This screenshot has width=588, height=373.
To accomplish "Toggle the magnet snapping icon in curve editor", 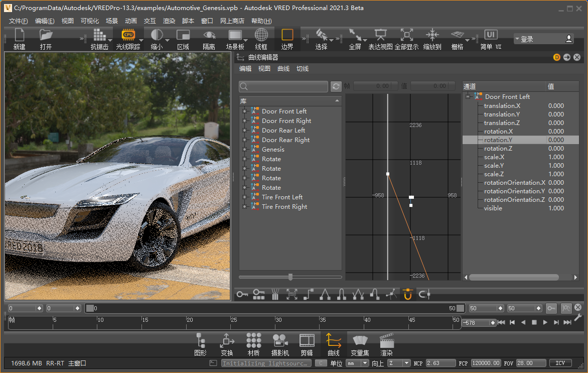I will click(407, 295).
